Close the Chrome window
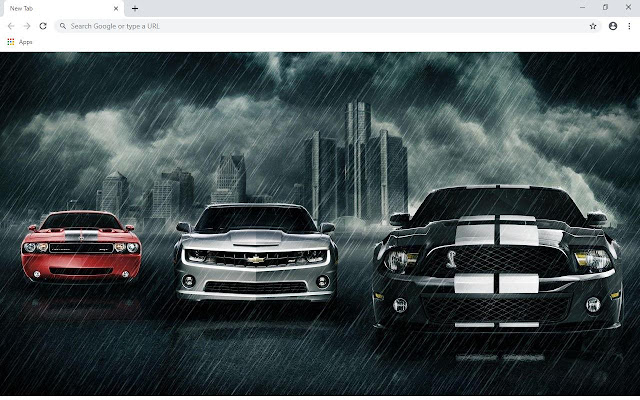Image resolution: width=640 pixels, height=400 pixels. click(628, 7)
